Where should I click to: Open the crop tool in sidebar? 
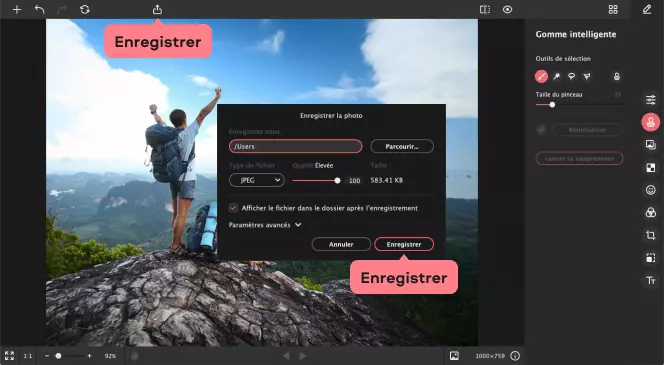(650, 235)
